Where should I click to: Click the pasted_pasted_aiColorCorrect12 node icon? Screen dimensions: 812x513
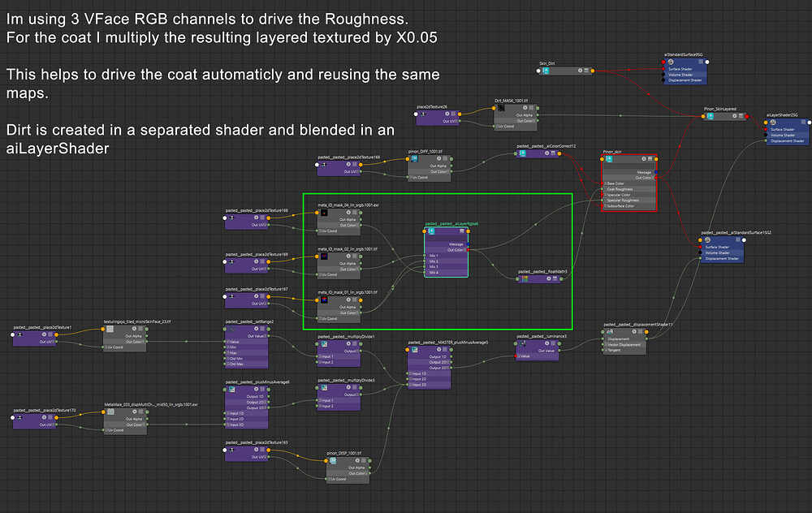(523, 153)
